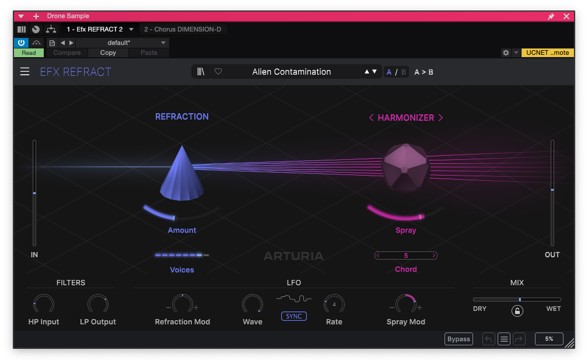Click the Spray Mod knob
The width and height of the screenshot is (588, 364).
(x=406, y=304)
